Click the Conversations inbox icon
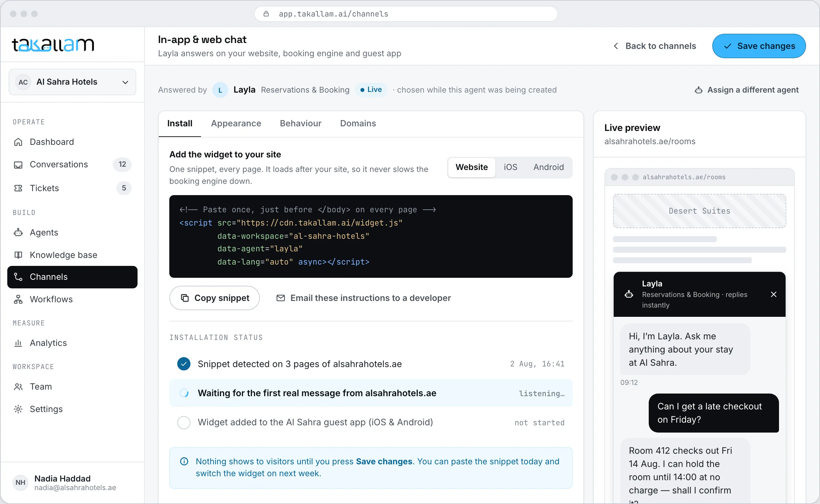The width and height of the screenshot is (820, 504). (x=18, y=165)
